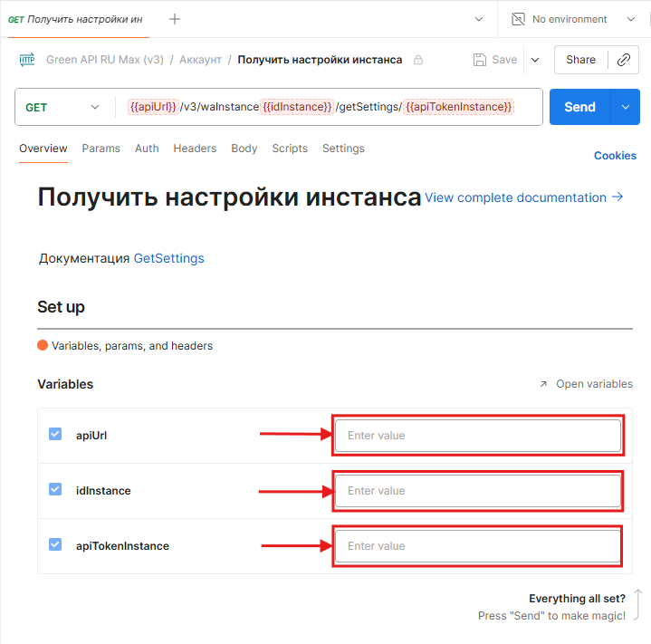Open Green API RU Max (v3) breadcrumb
651x644 pixels.
tap(105, 60)
